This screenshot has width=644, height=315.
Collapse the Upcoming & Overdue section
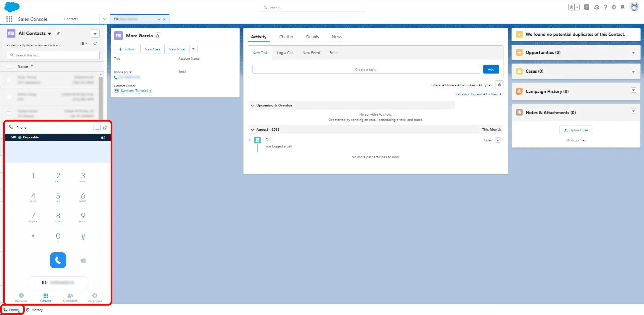[x=252, y=105]
